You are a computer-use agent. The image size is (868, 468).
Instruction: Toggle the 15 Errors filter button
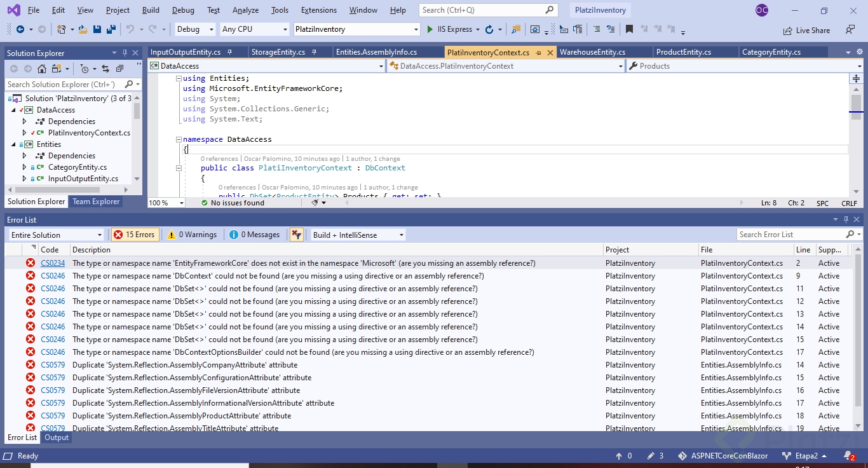click(x=134, y=235)
